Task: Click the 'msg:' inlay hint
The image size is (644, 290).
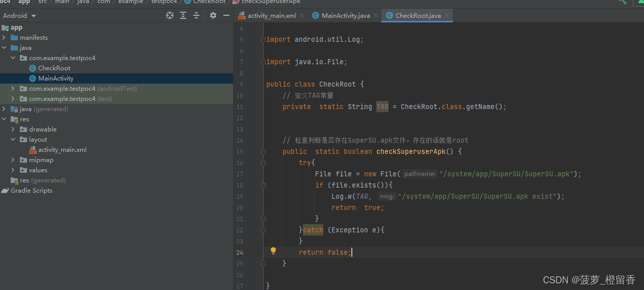Action: pyautogui.click(x=387, y=196)
